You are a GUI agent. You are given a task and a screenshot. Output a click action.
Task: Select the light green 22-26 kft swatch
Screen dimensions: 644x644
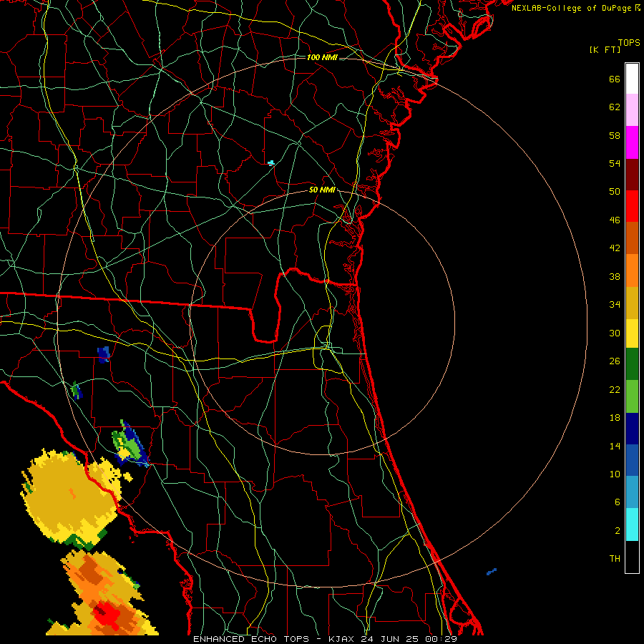[632, 396]
